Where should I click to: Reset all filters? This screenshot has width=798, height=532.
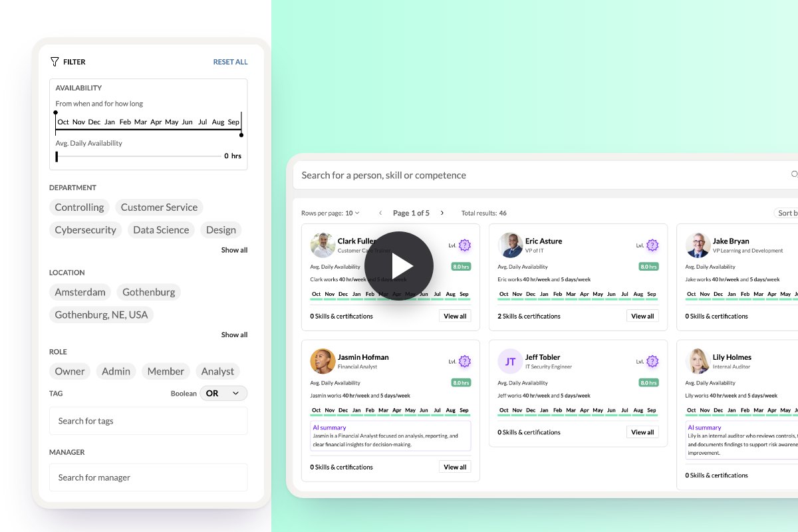point(230,62)
